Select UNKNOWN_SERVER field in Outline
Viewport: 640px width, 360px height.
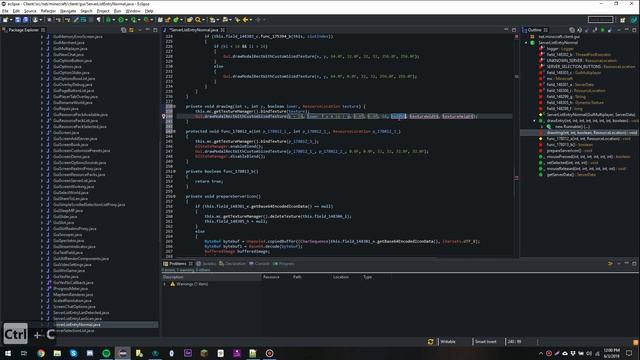581,60
